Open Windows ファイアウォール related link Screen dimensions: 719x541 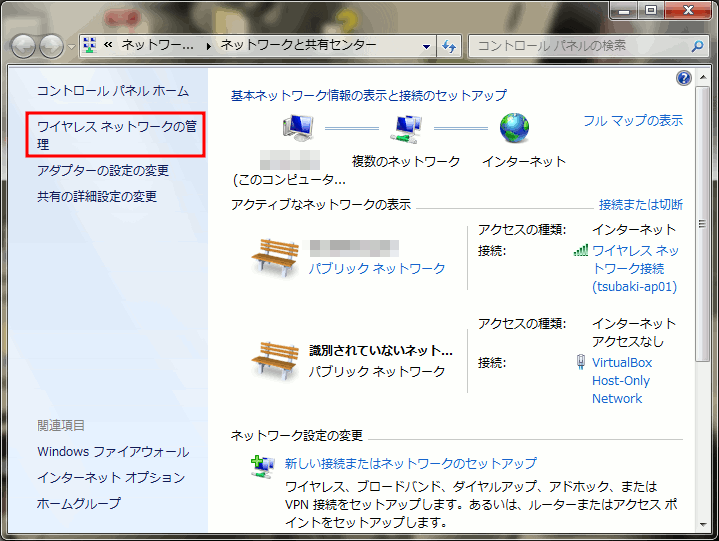(113, 452)
